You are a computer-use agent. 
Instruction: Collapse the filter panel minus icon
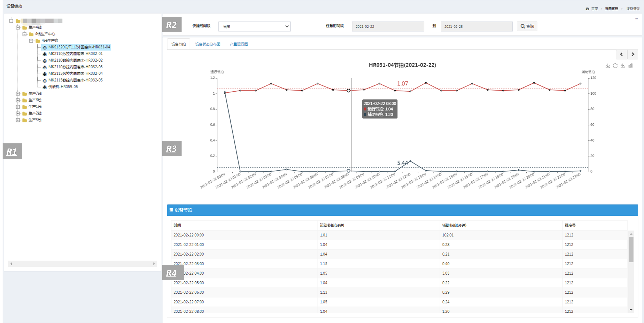[x=636, y=19]
